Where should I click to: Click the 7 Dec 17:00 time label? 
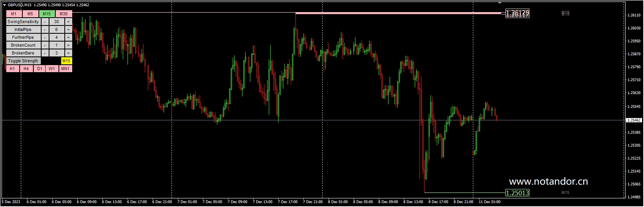(x=288, y=202)
